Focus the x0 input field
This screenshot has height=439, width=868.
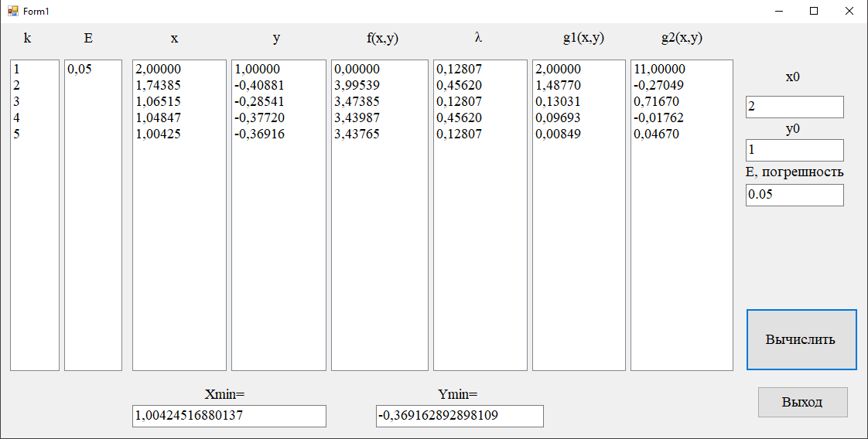point(795,107)
